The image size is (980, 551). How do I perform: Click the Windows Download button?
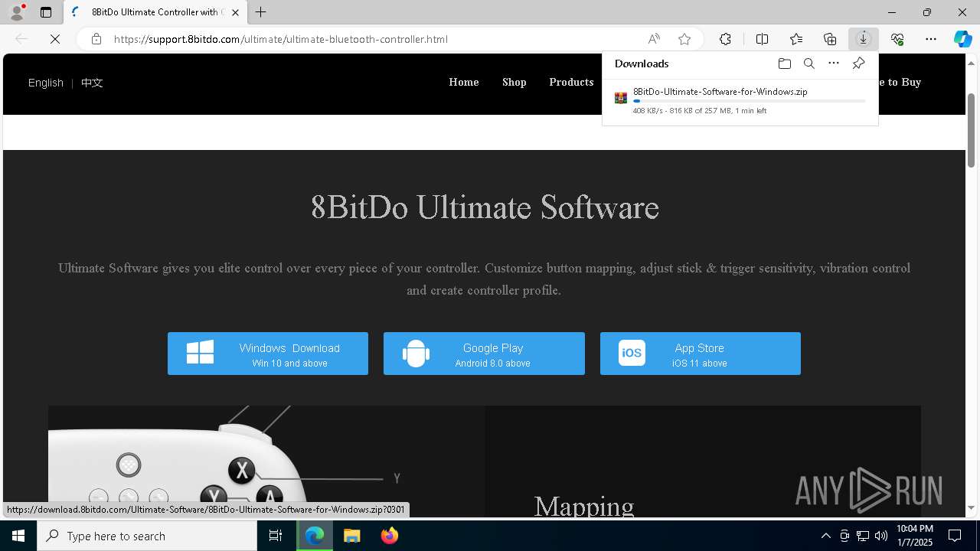pyautogui.click(x=268, y=354)
